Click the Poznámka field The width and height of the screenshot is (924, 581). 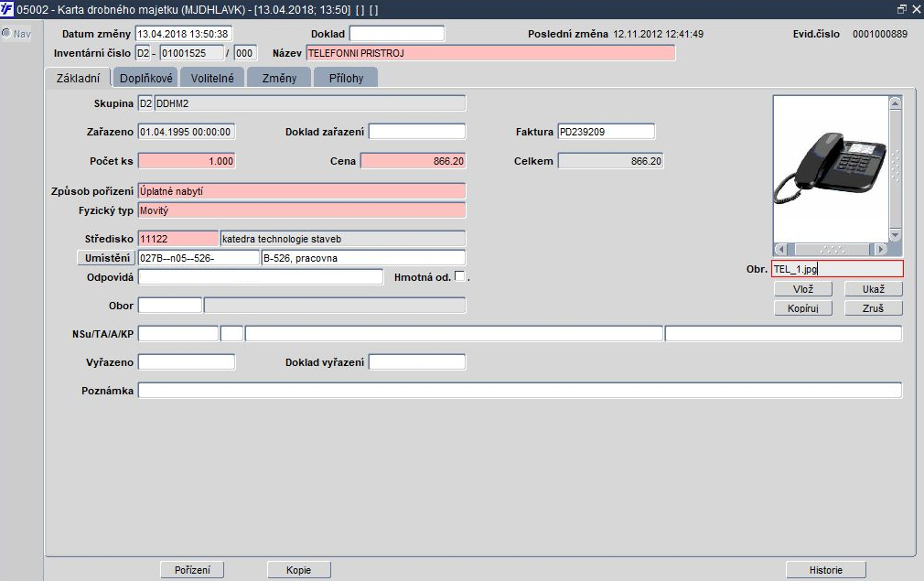tap(521, 390)
